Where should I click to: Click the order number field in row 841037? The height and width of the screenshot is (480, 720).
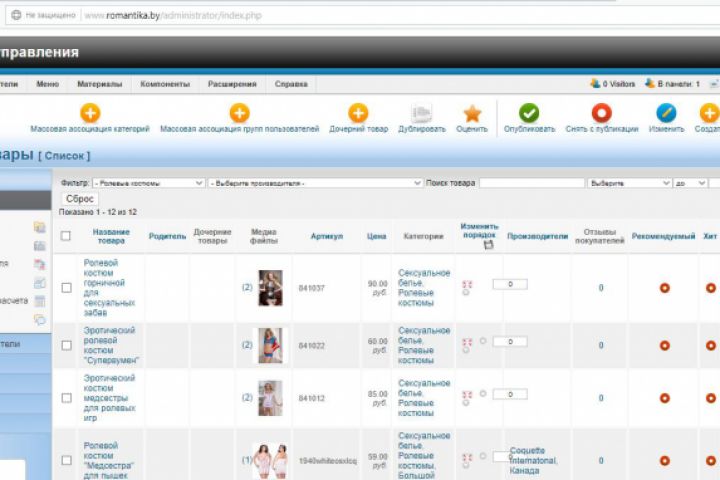(510, 284)
